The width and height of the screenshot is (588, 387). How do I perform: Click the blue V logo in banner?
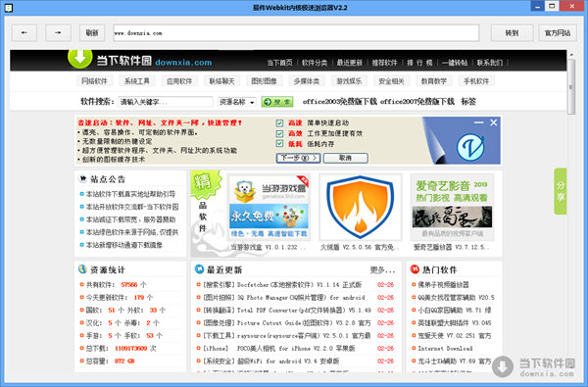tap(470, 147)
